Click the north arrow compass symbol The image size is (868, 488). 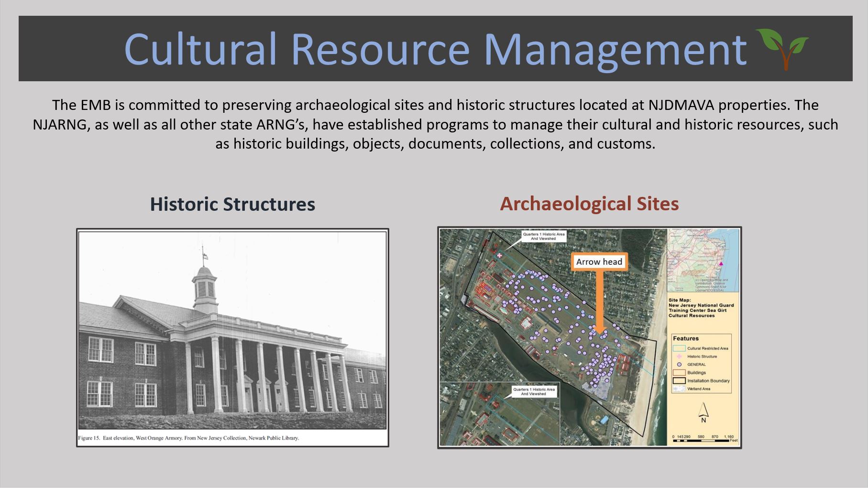click(x=703, y=412)
